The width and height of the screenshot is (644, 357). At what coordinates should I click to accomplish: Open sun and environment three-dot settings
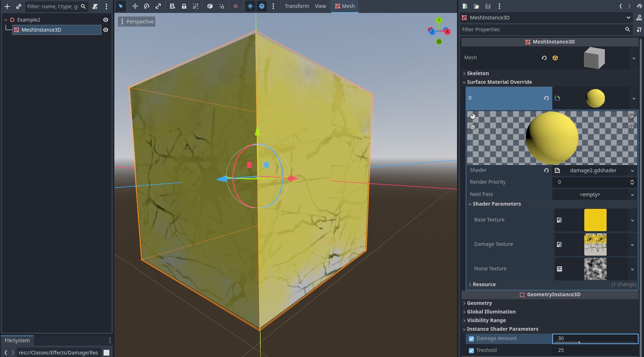pos(273,6)
